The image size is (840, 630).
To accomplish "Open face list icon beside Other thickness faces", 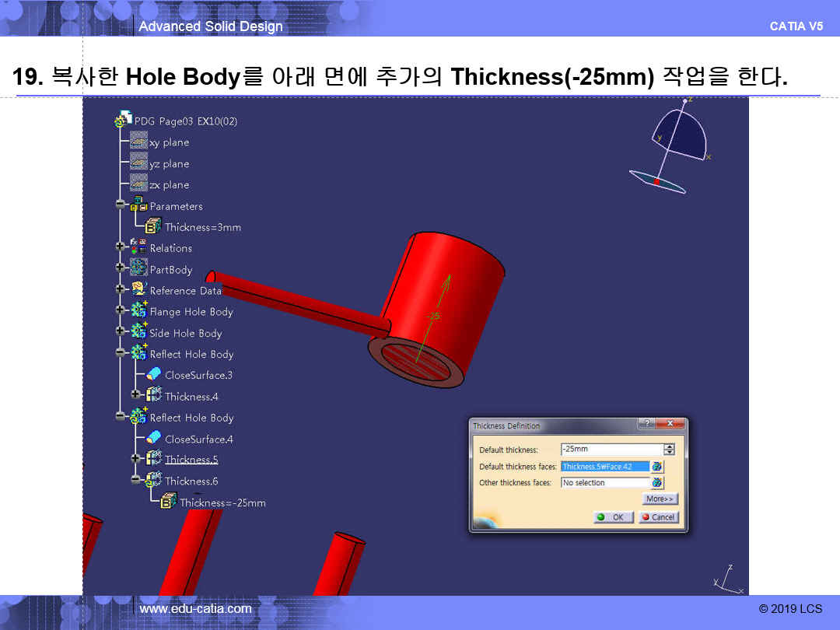I will [x=657, y=483].
